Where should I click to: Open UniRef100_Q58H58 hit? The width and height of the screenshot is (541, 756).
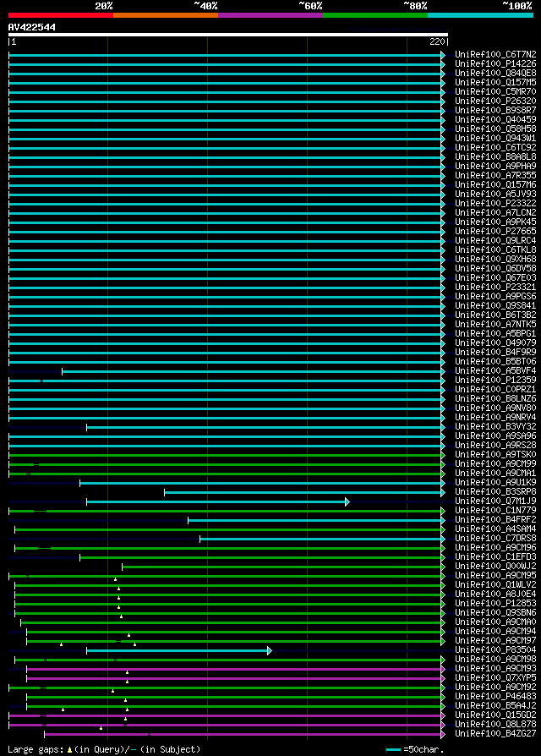pos(495,129)
